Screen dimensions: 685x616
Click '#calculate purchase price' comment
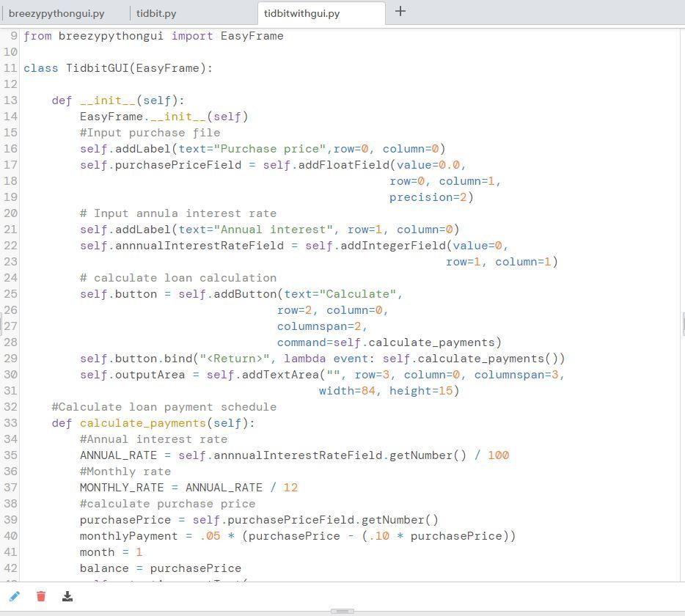coord(168,504)
